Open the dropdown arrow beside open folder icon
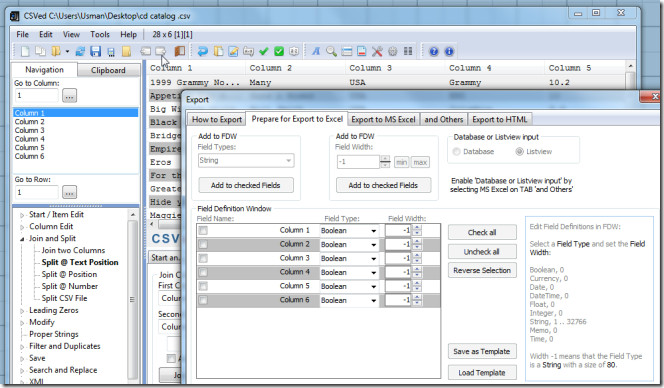The height and width of the screenshot is (388, 664). tap(67, 52)
